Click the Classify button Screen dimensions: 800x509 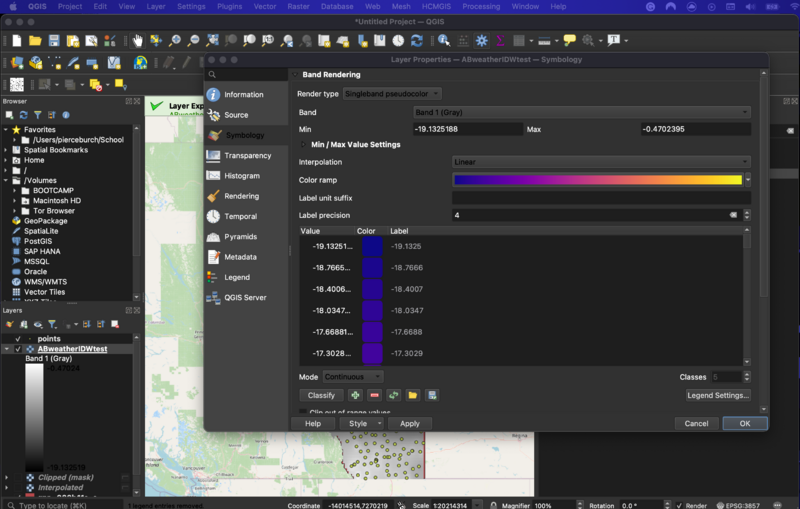pos(321,395)
